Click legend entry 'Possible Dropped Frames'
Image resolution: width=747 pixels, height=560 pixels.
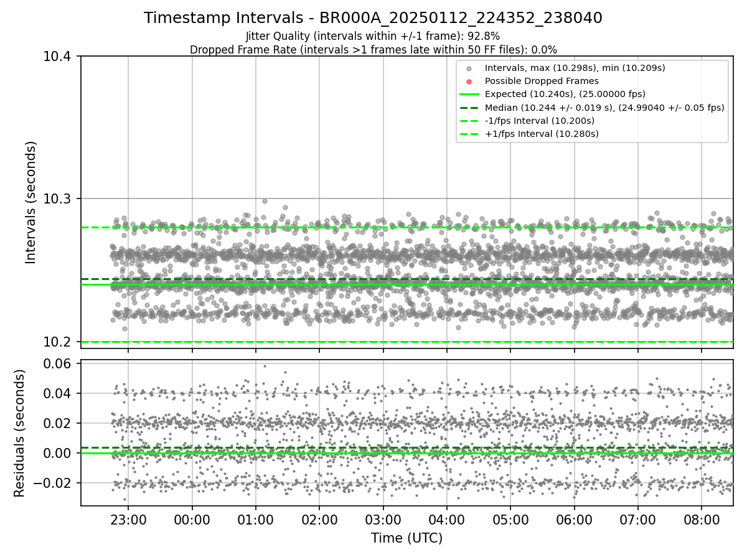(x=542, y=81)
